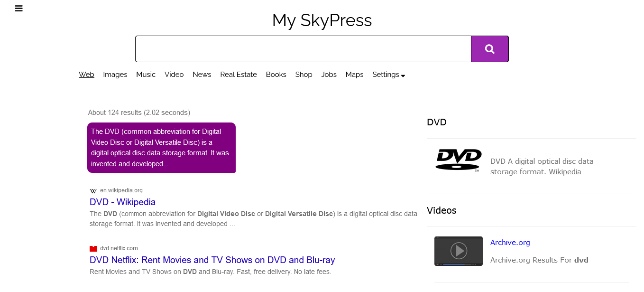Screen dimensions: 644x292
Task: Open the Shop tab
Action: click(x=304, y=75)
